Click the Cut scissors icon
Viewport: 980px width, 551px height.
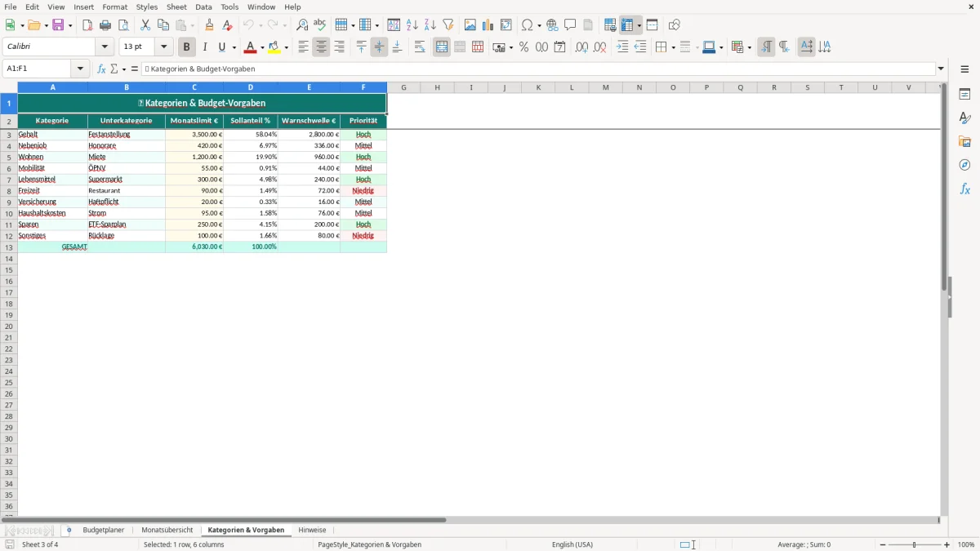click(x=145, y=25)
